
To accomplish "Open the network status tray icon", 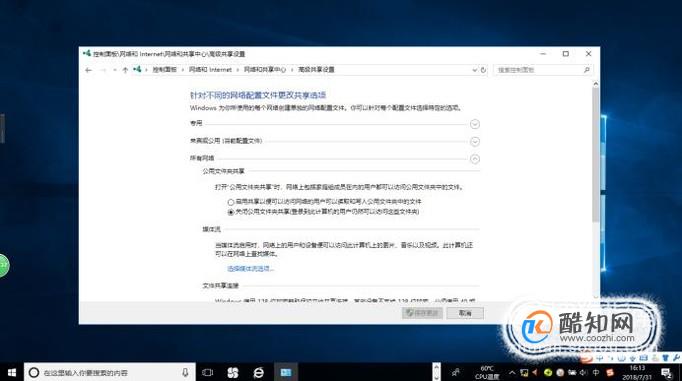I will (x=572, y=373).
